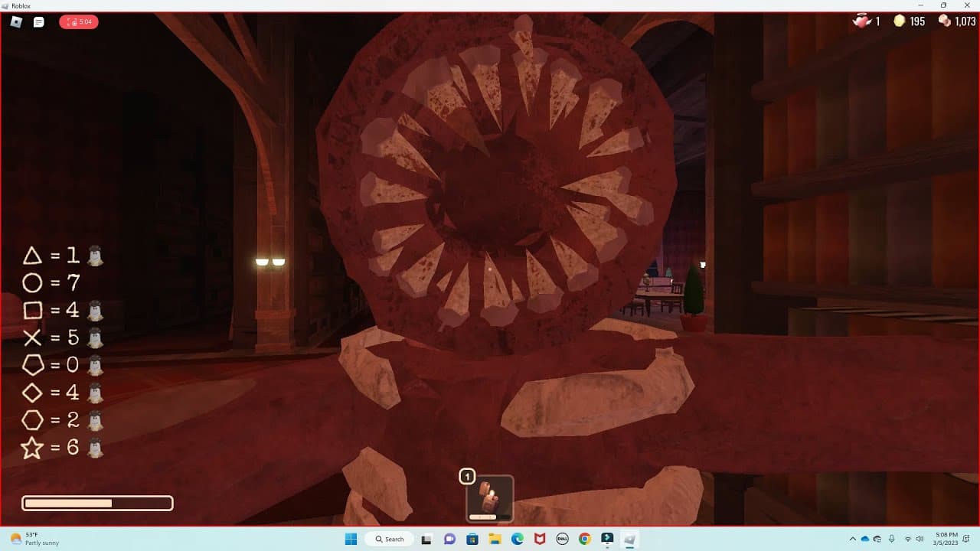980x551 pixels.
Task: Click the taskbar Search box
Action: pyautogui.click(x=388, y=539)
